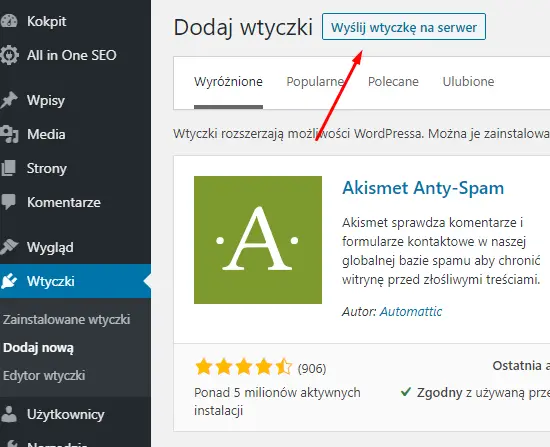
Task: Switch to the Polecane tab
Action: coord(393,81)
